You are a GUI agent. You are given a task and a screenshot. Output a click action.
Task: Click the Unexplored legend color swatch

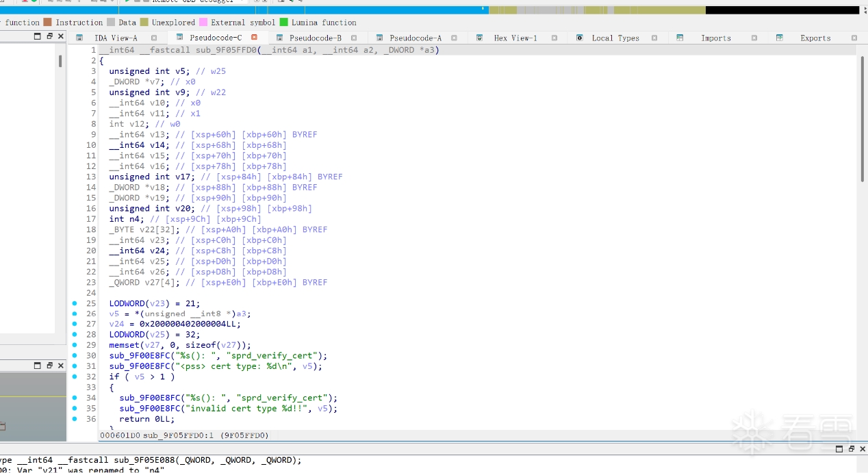coord(144,23)
